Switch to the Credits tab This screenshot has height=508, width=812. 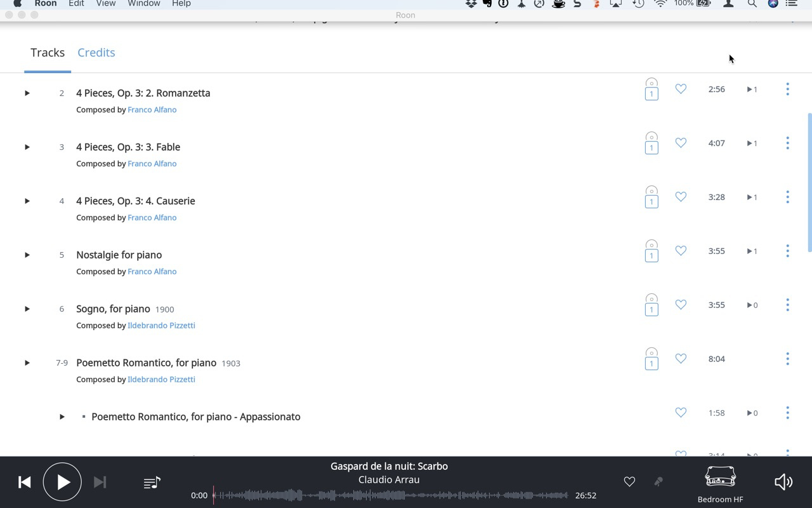tap(96, 53)
